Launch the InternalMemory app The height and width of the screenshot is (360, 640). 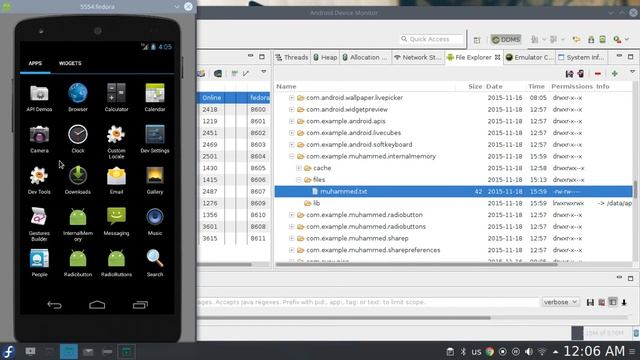click(78, 224)
